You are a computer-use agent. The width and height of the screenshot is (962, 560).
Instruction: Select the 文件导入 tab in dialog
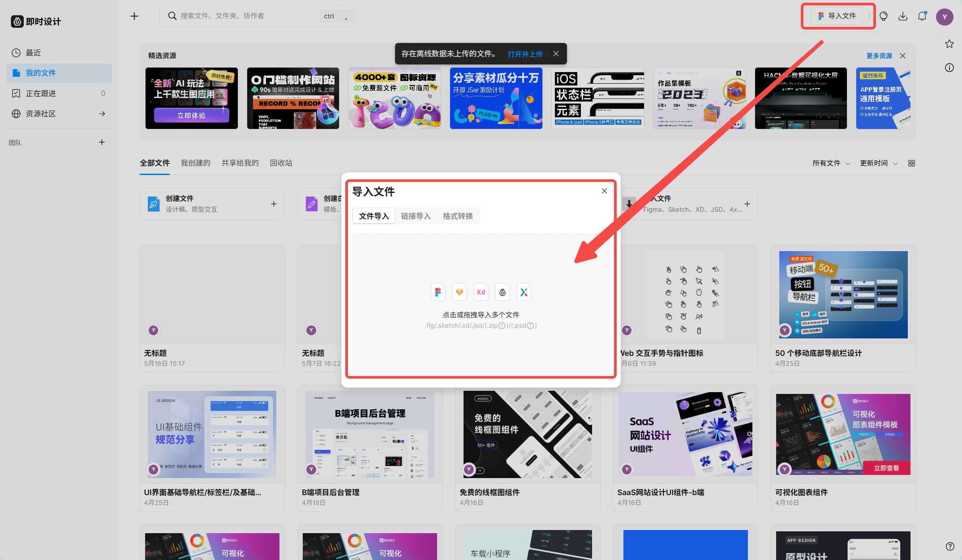tap(374, 216)
